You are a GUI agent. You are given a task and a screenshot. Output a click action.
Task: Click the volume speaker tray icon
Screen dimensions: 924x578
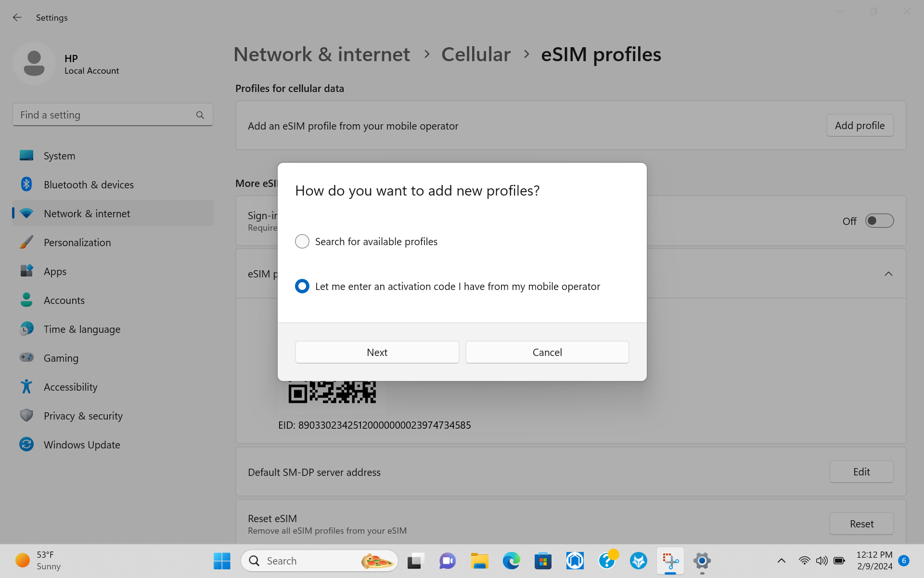[x=821, y=561]
